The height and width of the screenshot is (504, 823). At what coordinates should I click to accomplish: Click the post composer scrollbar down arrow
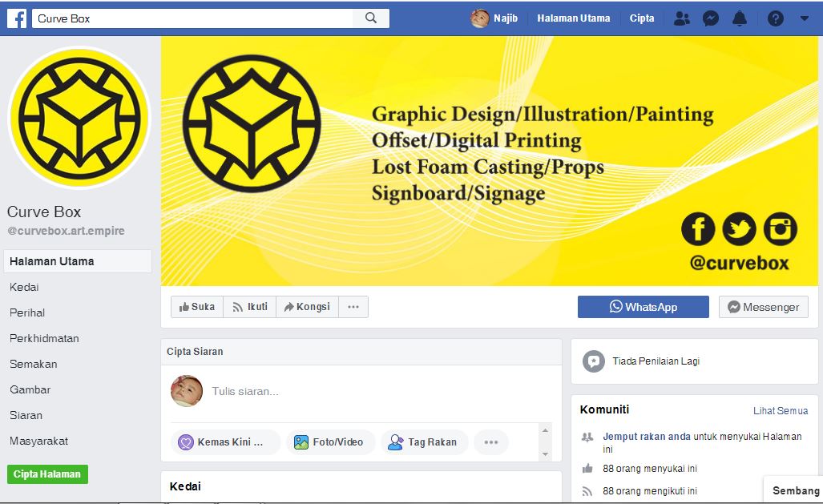[x=545, y=454]
